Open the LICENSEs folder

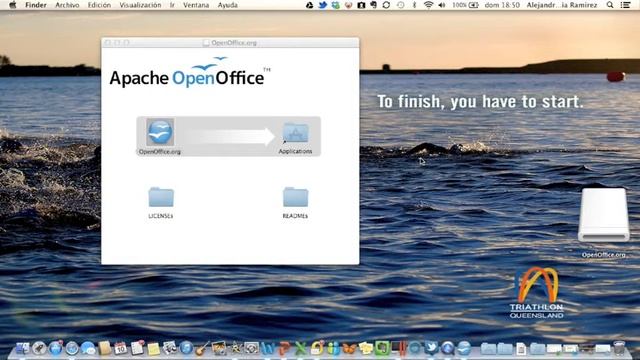161,197
